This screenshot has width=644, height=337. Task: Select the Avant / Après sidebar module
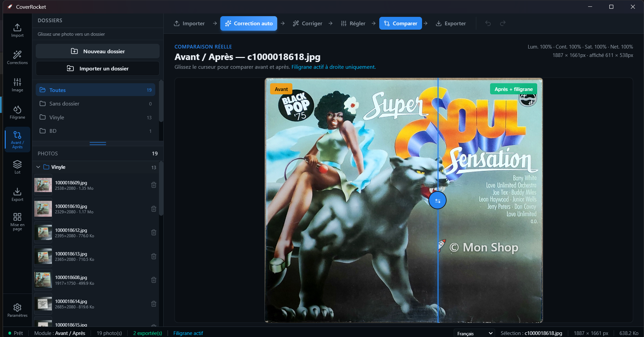click(17, 140)
